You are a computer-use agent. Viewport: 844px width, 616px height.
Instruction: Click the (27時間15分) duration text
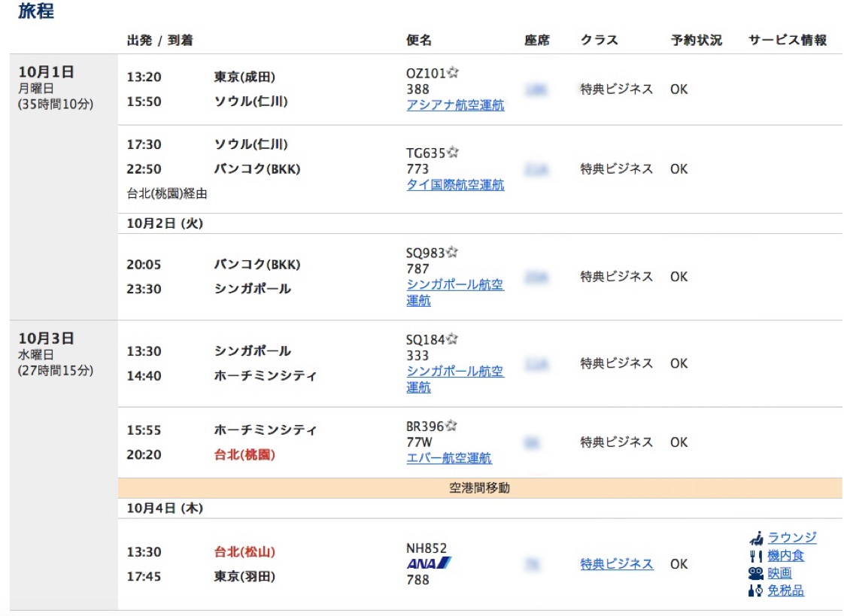click(56, 371)
